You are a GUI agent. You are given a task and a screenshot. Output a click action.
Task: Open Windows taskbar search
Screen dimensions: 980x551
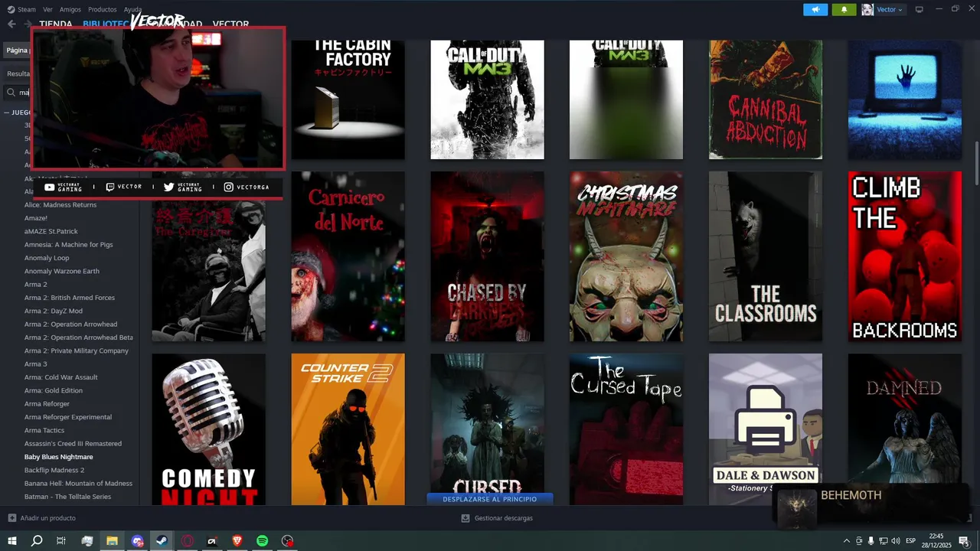coord(36,540)
